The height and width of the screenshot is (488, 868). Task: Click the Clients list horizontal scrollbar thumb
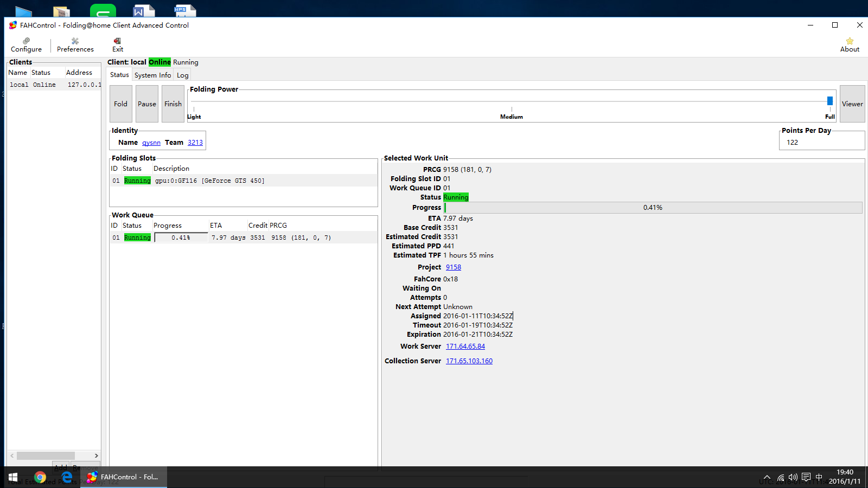[46, 455]
